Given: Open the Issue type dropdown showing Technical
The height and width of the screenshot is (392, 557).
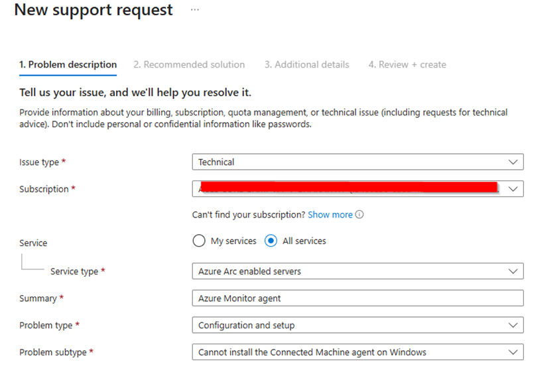Looking at the screenshot, I should coord(357,162).
